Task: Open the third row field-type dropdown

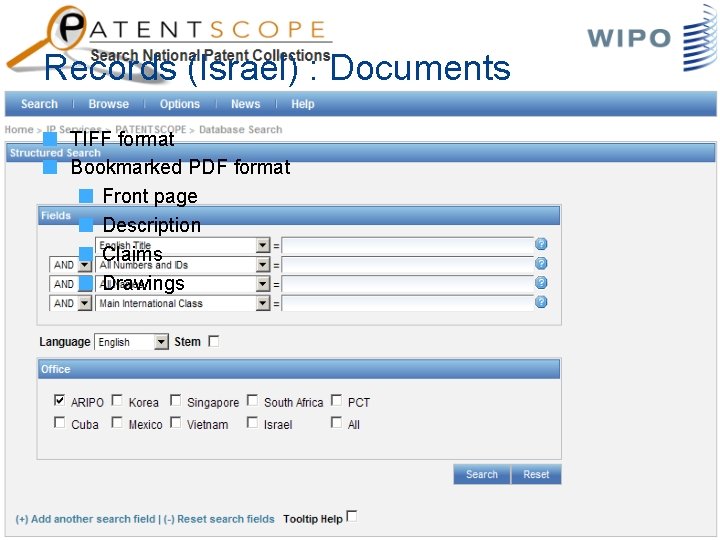Action: 263,284
